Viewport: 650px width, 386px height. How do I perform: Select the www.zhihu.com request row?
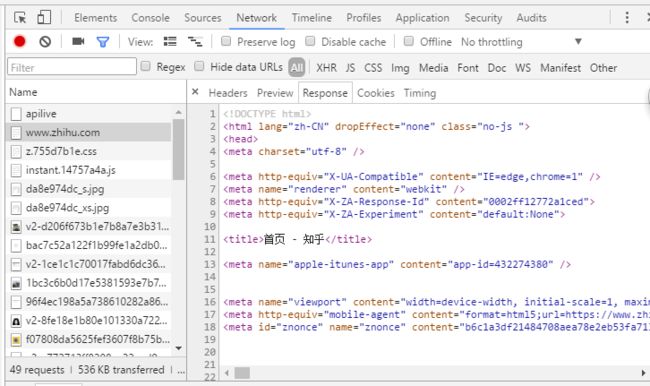click(89, 133)
